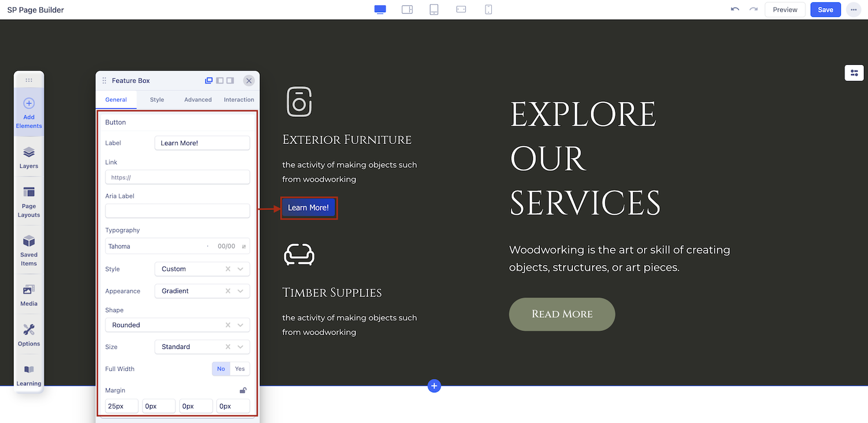This screenshot has width=868, height=423.
Task: Click the blue Save button
Action: [825, 10]
